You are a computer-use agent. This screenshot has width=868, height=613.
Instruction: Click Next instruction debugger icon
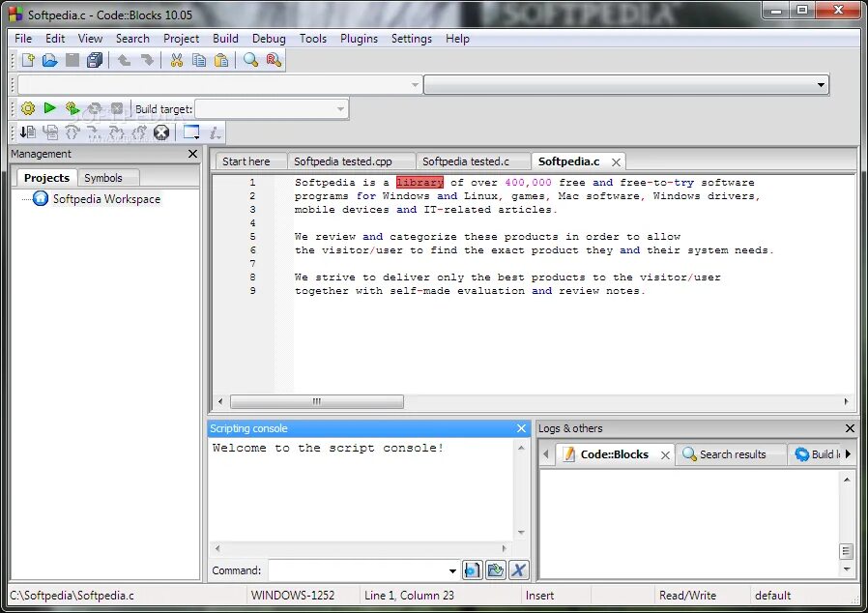point(94,132)
